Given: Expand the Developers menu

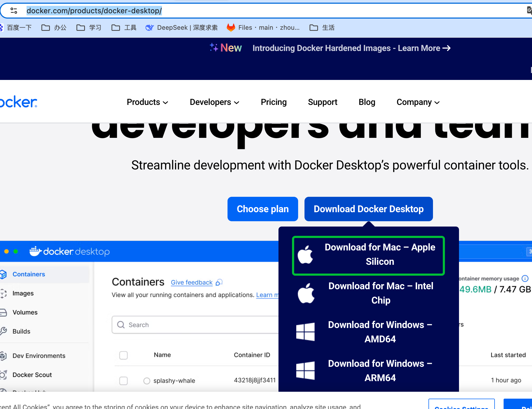Looking at the screenshot, I should coord(214,102).
